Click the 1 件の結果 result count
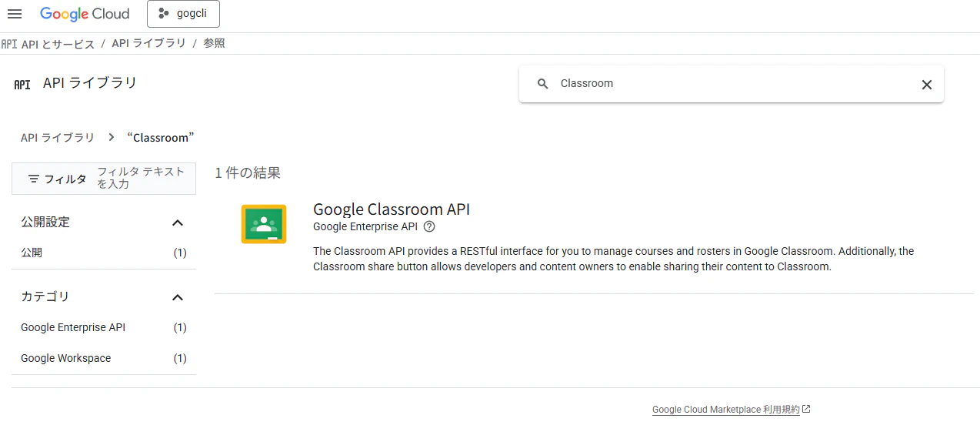 [248, 173]
